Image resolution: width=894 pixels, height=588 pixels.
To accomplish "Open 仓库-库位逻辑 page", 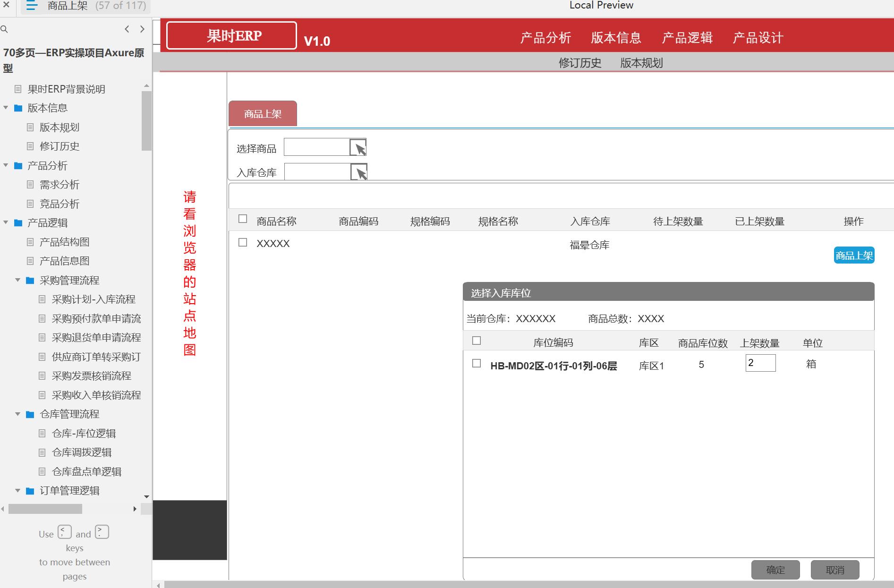I will point(84,434).
